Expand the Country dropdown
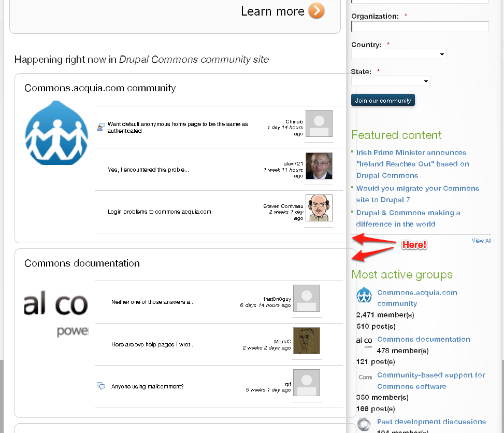Image resolution: width=504 pixels, height=433 pixels. pos(398,54)
